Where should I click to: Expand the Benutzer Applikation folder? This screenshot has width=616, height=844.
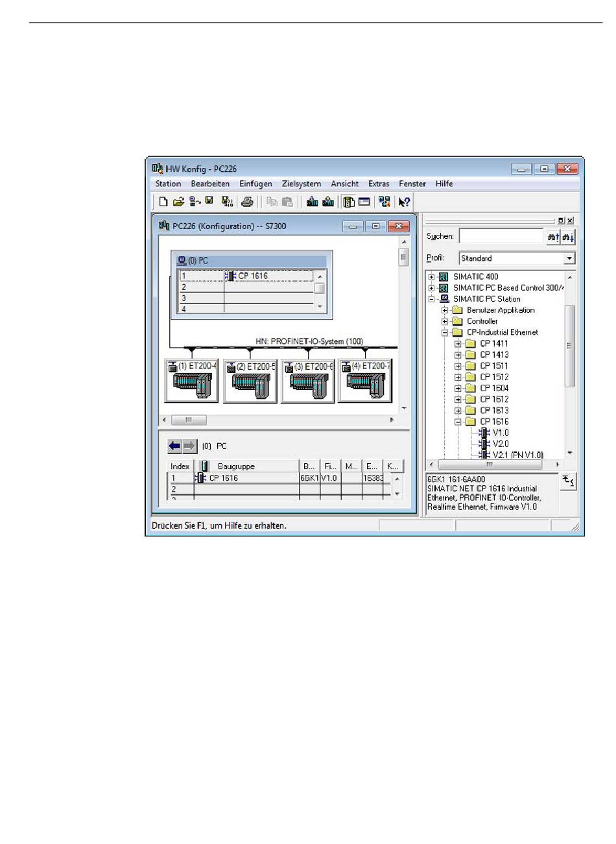(x=445, y=310)
